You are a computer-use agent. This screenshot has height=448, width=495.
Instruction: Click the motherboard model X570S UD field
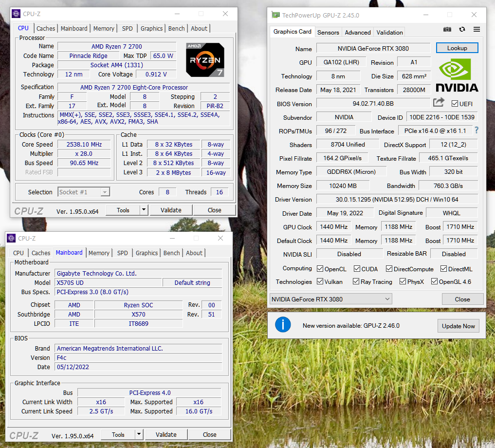[108, 283]
